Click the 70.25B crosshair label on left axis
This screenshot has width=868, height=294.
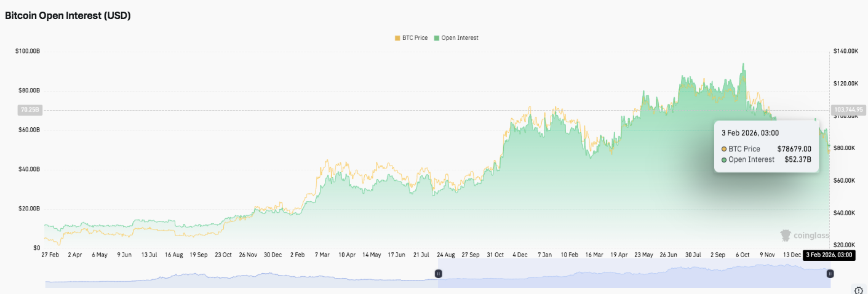(x=30, y=111)
